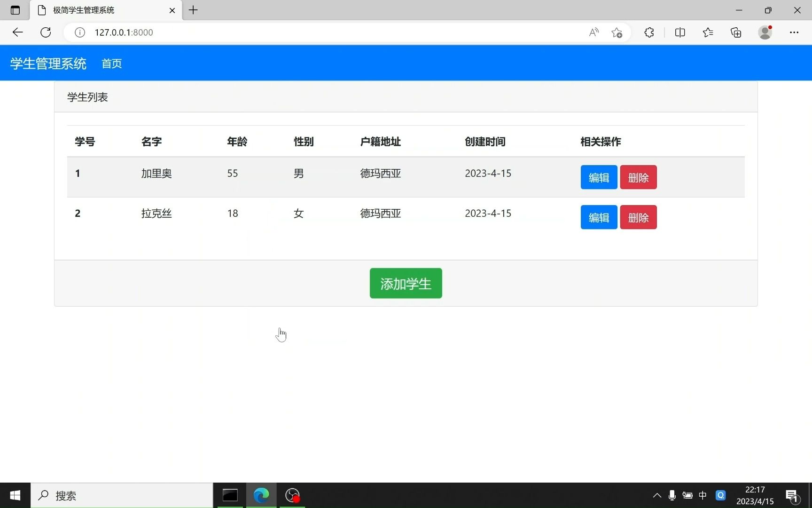Go to 首页 in navbar
Image resolution: width=812 pixels, height=508 pixels.
(112, 63)
